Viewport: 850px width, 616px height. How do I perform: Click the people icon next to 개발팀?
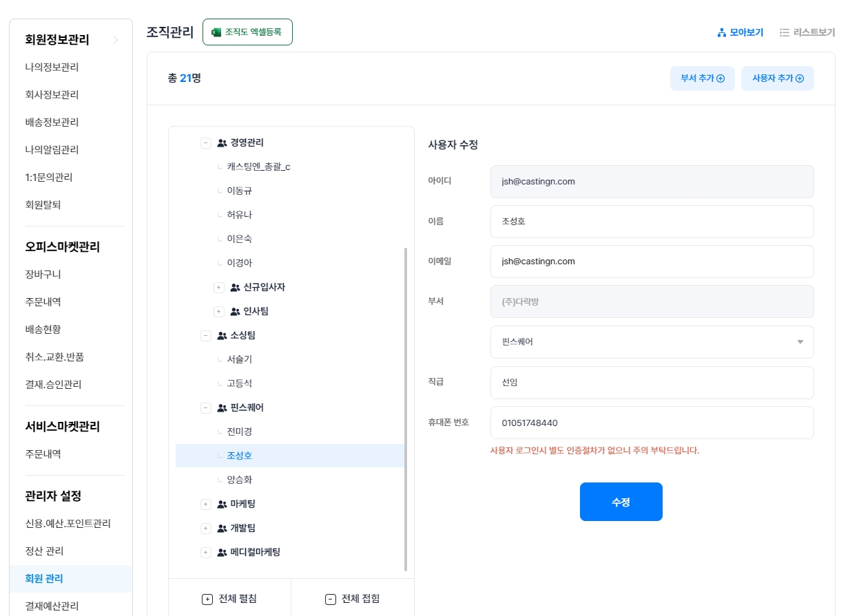pyautogui.click(x=222, y=529)
